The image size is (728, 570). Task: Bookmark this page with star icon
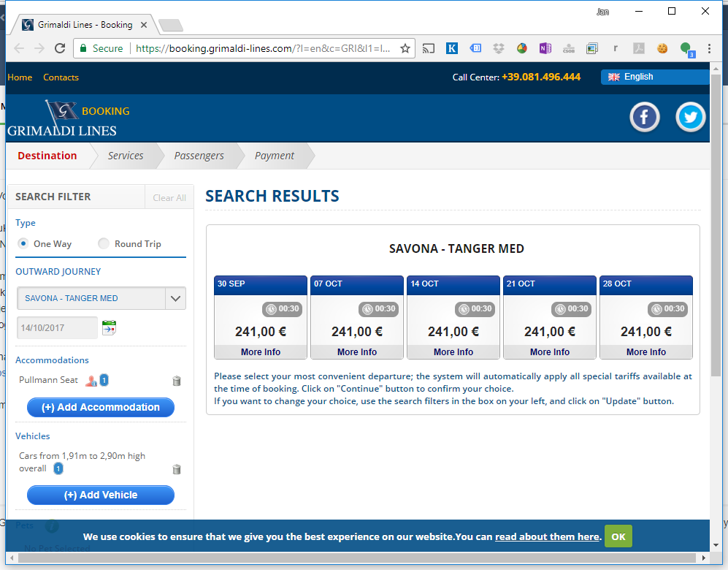click(x=405, y=49)
